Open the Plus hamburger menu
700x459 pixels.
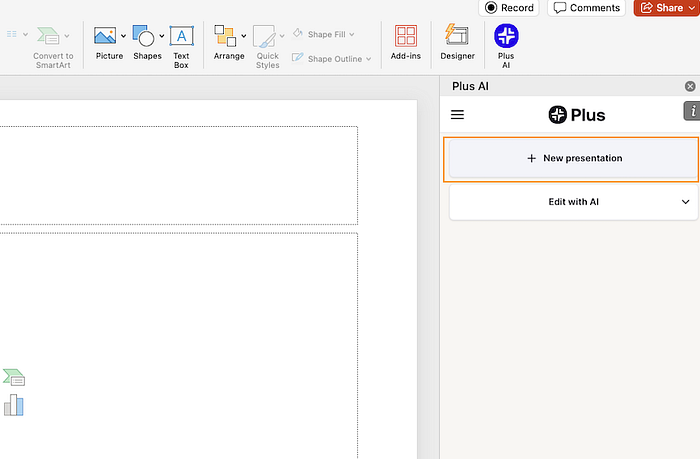(457, 115)
